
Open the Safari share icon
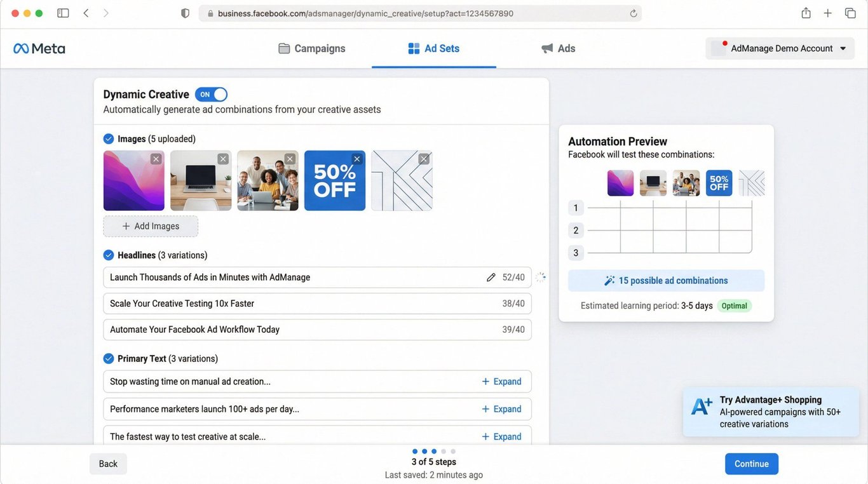click(806, 13)
